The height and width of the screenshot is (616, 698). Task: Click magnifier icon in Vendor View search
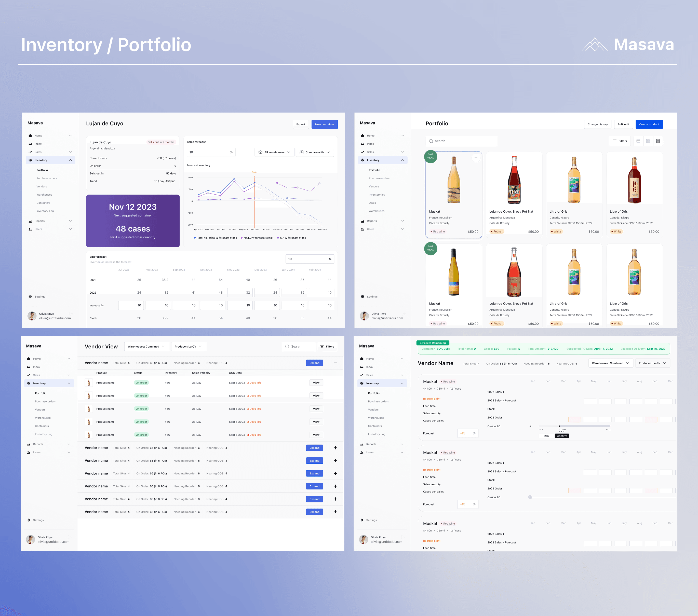coord(287,346)
